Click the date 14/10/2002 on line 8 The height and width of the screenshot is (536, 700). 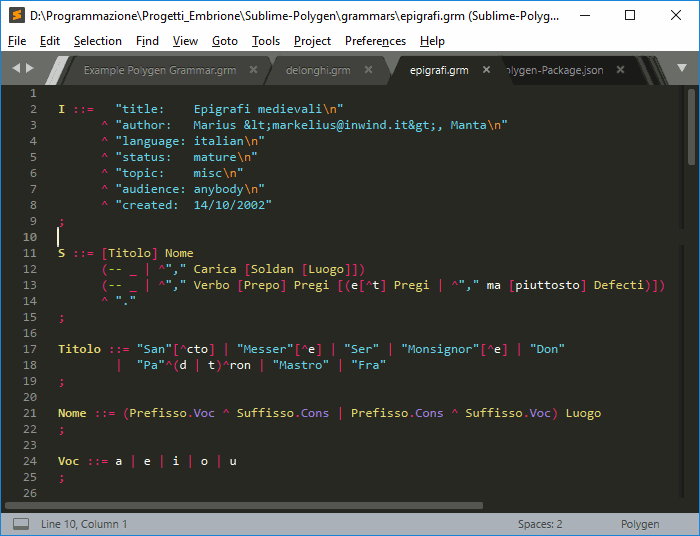click(229, 205)
